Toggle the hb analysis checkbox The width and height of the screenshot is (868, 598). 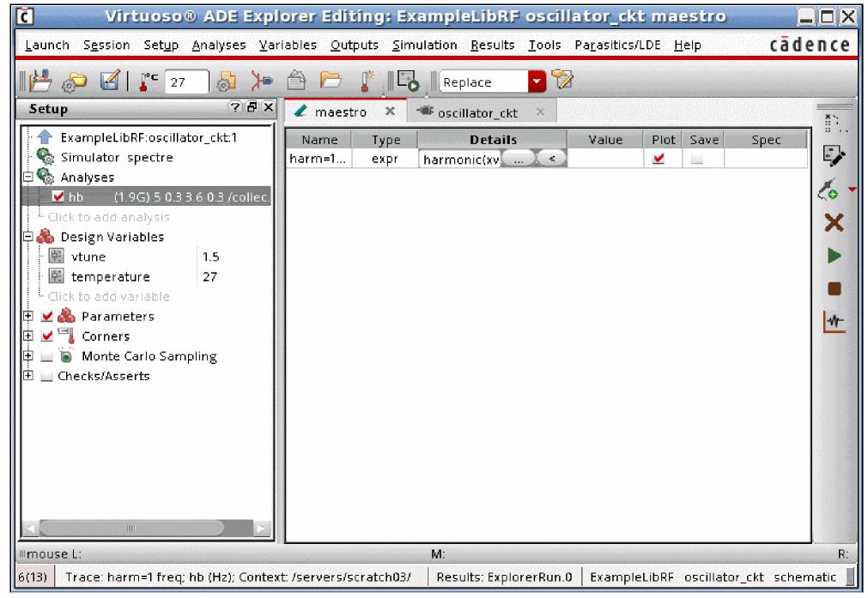click(58, 196)
